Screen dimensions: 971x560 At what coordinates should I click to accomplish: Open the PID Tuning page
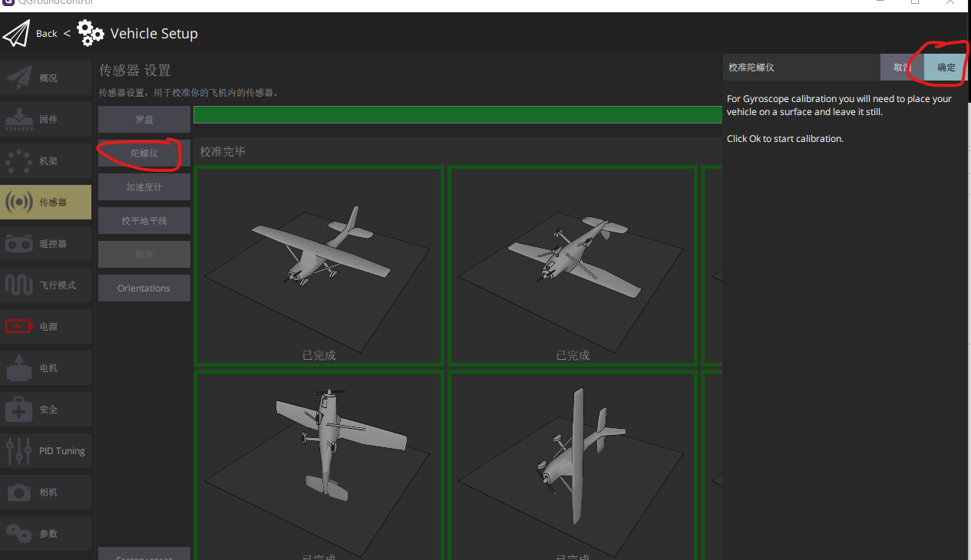click(x=46, y=451)
